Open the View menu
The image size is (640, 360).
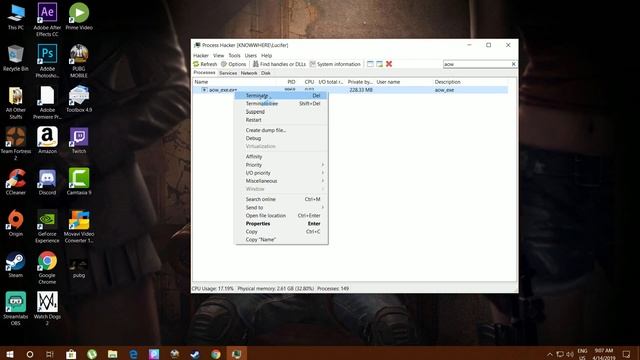[x=218, y=56]
